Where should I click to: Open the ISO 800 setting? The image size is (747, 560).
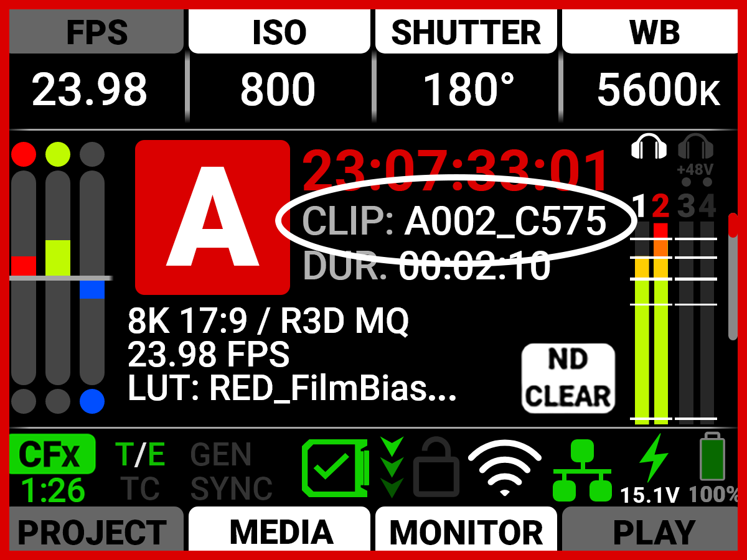279,65
